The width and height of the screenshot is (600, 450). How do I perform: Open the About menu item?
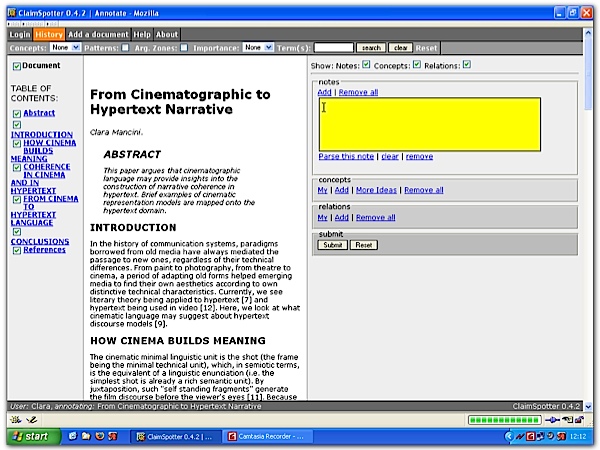(167, 34)
